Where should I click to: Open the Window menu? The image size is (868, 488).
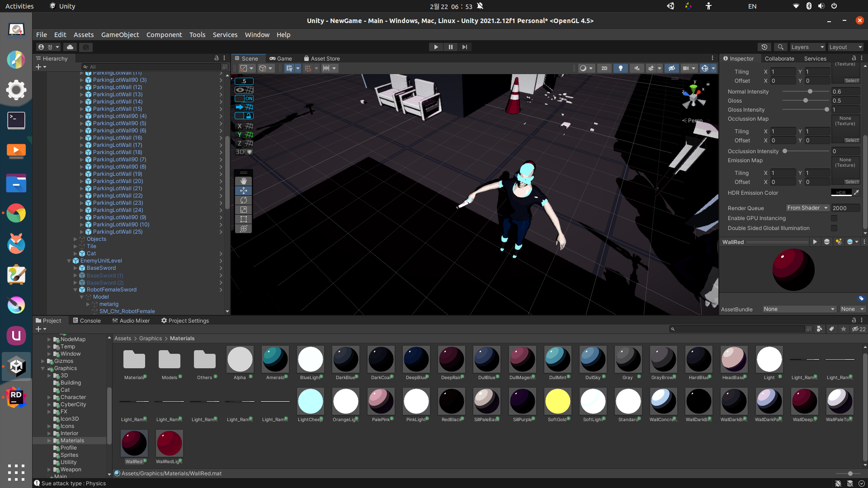point(257,35)
